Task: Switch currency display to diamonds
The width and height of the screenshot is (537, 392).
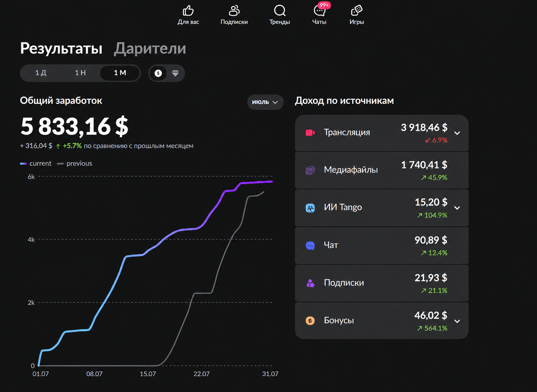Action: pos(175,73)
